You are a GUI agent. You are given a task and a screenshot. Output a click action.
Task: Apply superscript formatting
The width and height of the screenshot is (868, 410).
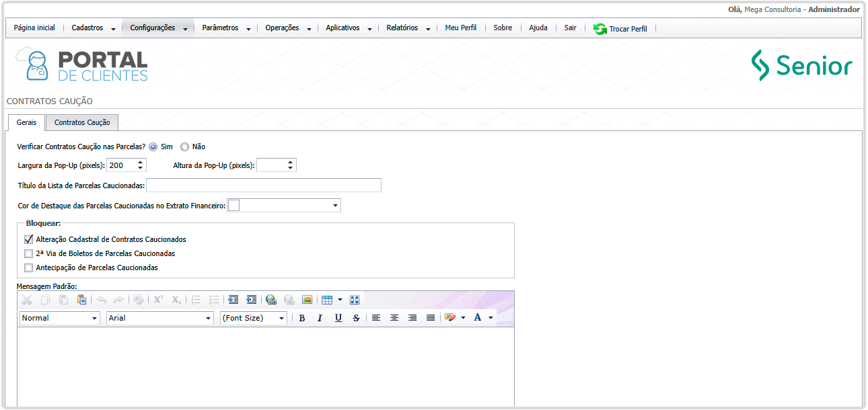click(x=158, y=300)
